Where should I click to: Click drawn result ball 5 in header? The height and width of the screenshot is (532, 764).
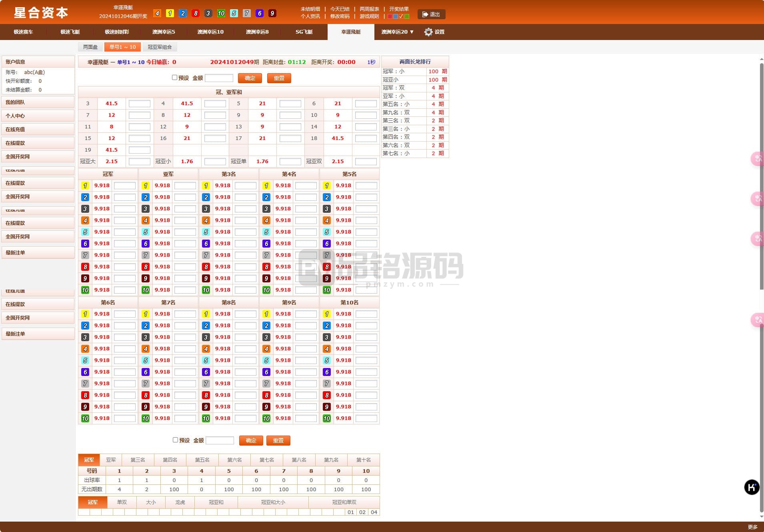(234, 13)
